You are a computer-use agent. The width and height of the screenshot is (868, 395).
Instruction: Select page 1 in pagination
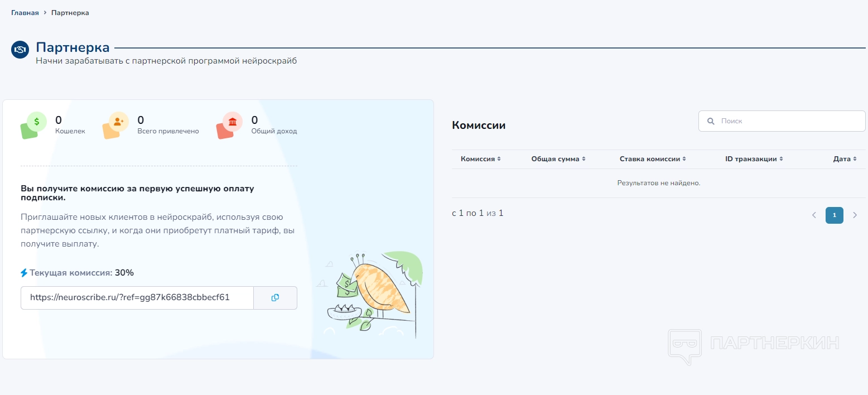(x=834, y=215)
